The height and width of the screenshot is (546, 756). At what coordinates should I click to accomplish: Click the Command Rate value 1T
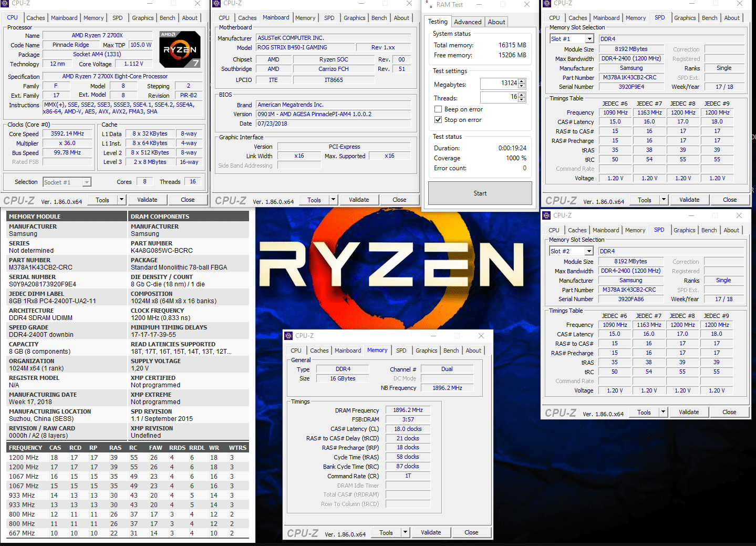408,476
